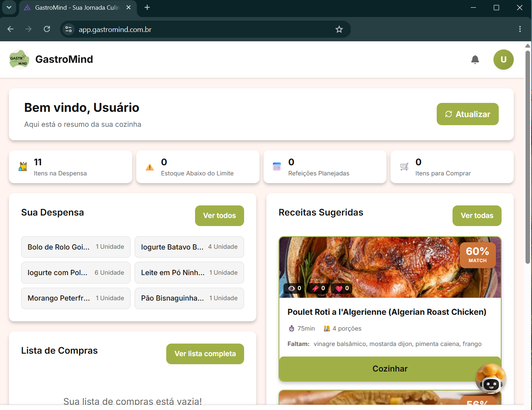532x410 pixels.
Task: Select Iogurte Batavo B... pantry item
Action: [189, 247]
